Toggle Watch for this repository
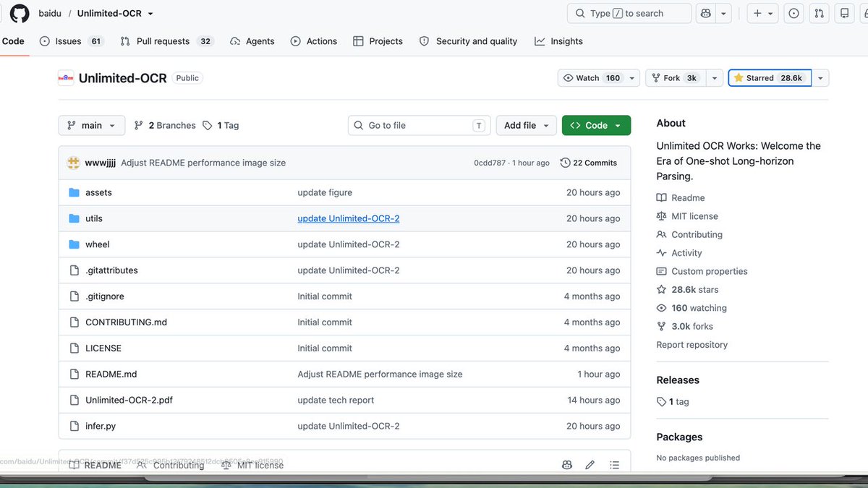The height and width of the screenshot is (488, 868). point(592,78)
